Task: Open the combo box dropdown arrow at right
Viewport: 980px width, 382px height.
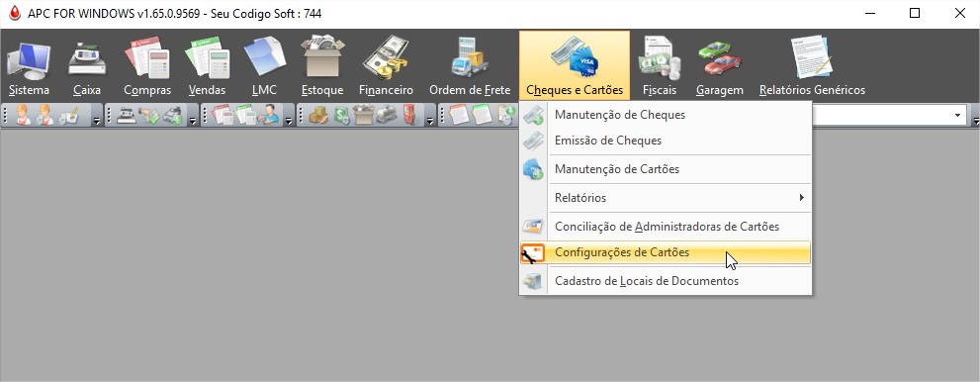Action: pos(957,116)
